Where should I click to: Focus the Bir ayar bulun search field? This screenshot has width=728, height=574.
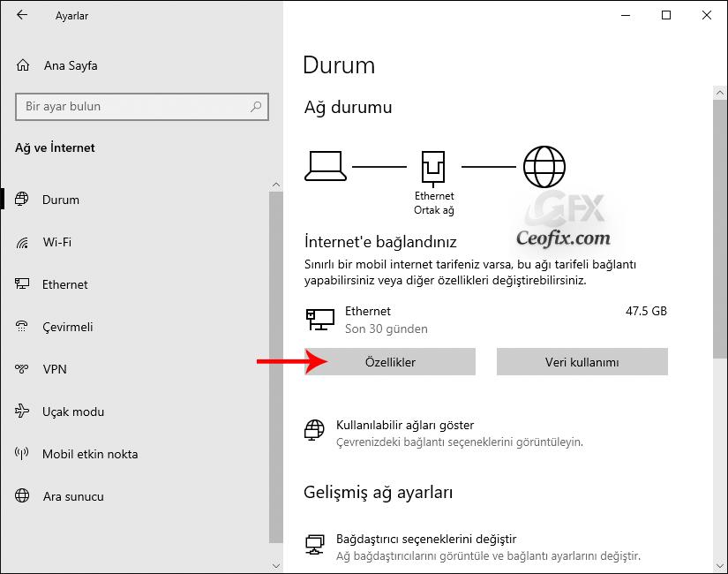pyautogui.click(x=142, y=107)
